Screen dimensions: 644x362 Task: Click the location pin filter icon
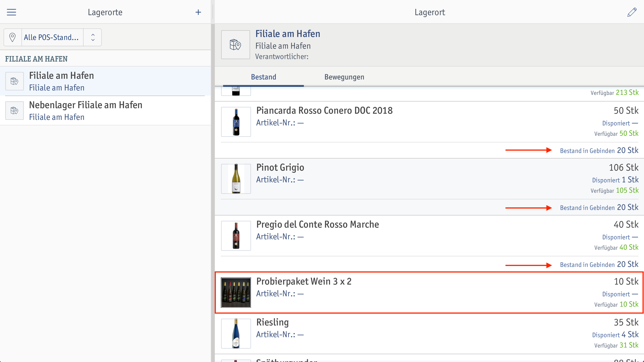click(x=12, y=37)
